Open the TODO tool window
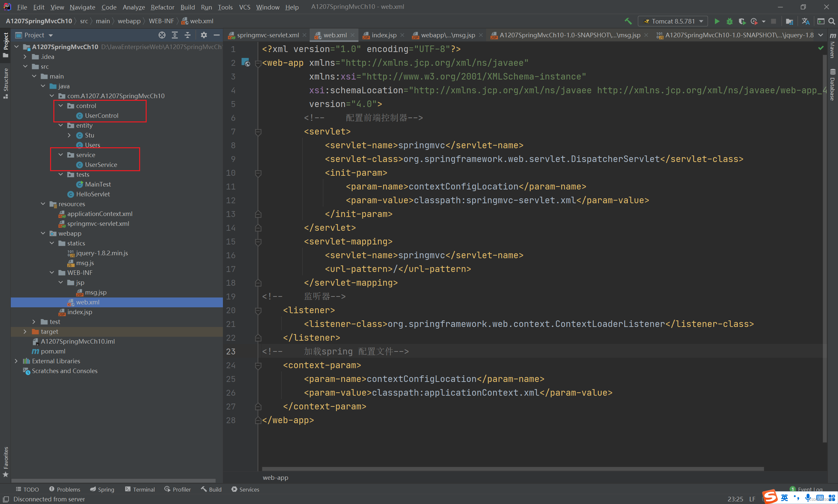This screenshot has height=504, width=838. pyautogui.click(x=27, y=489)
